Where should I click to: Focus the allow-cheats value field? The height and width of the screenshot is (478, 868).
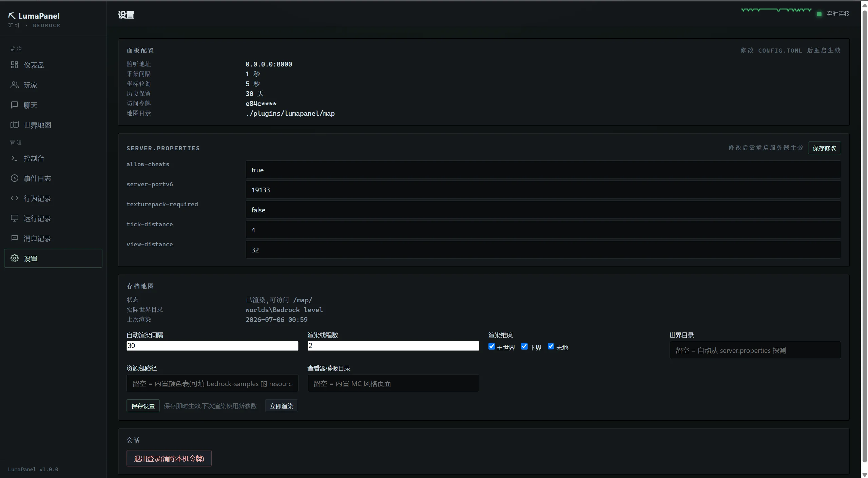click(x=543, y=170)
